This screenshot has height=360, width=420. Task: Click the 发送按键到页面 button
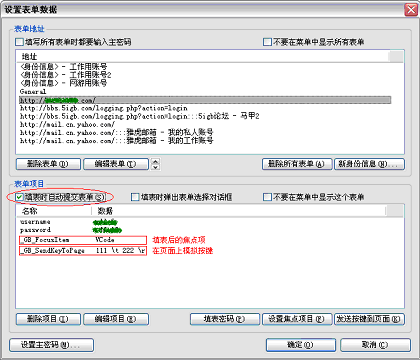369,319
